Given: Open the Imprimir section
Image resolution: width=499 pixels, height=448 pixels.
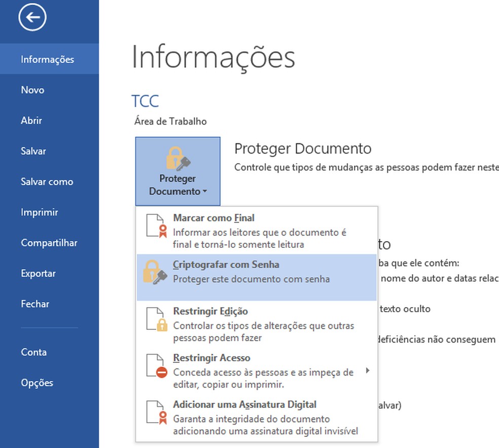Looking at the screenshot, I should click(38, 212).
